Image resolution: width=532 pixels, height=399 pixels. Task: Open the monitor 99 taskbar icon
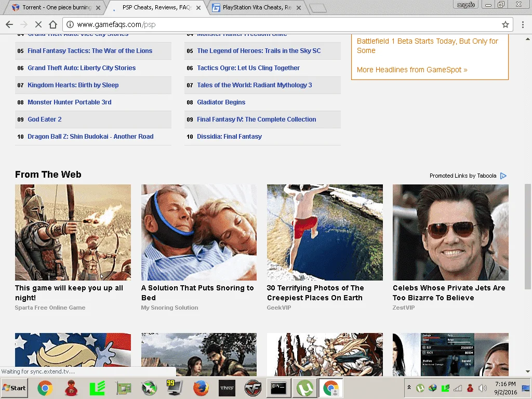(x=175, y=388)
